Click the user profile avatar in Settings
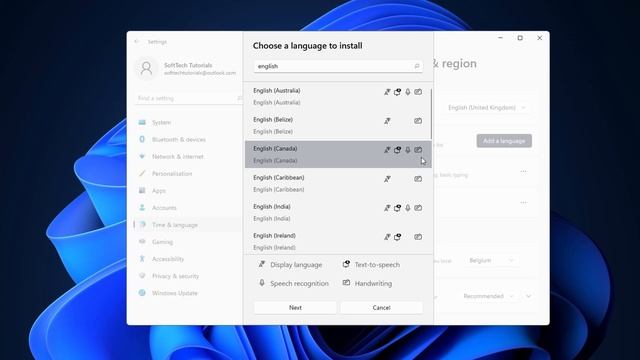The height and width of the screenshot is (360, 640). pos(147,69)
